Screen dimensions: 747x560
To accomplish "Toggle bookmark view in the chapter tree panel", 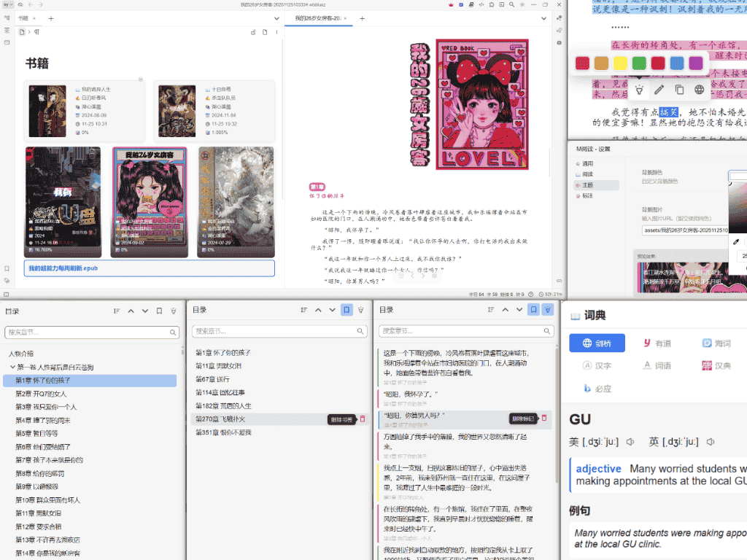I will 159,311.
